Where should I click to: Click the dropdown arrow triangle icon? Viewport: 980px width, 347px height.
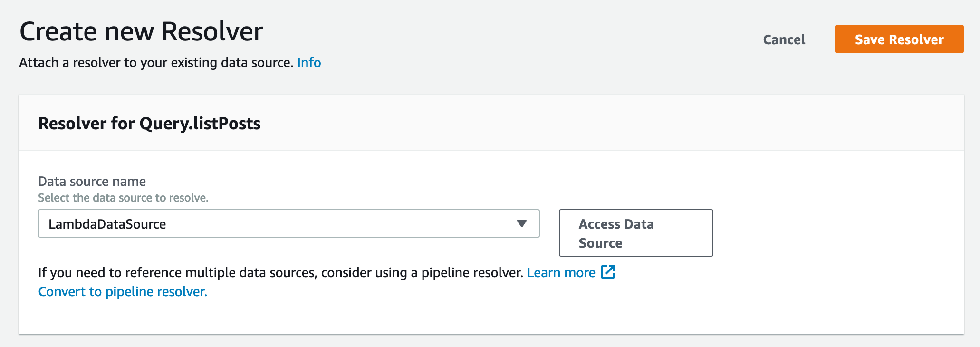click(x=521, y=223)
